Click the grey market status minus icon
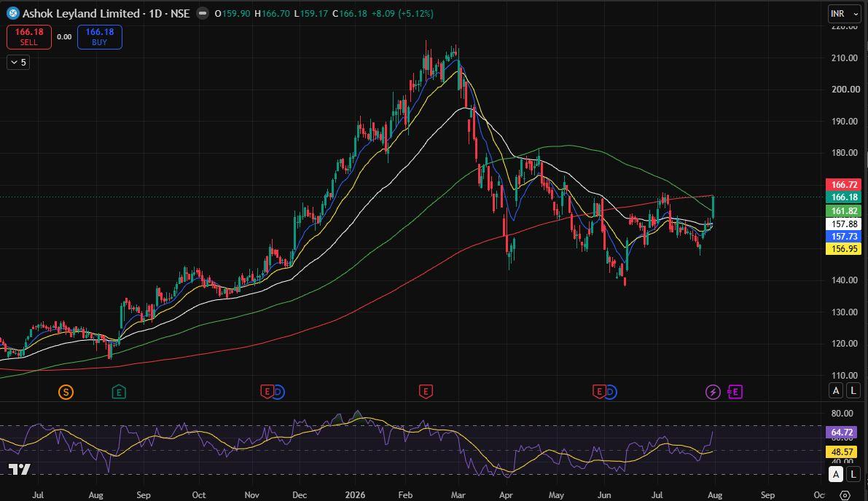Viewport: 868px width, 501px height. [203, 13]
